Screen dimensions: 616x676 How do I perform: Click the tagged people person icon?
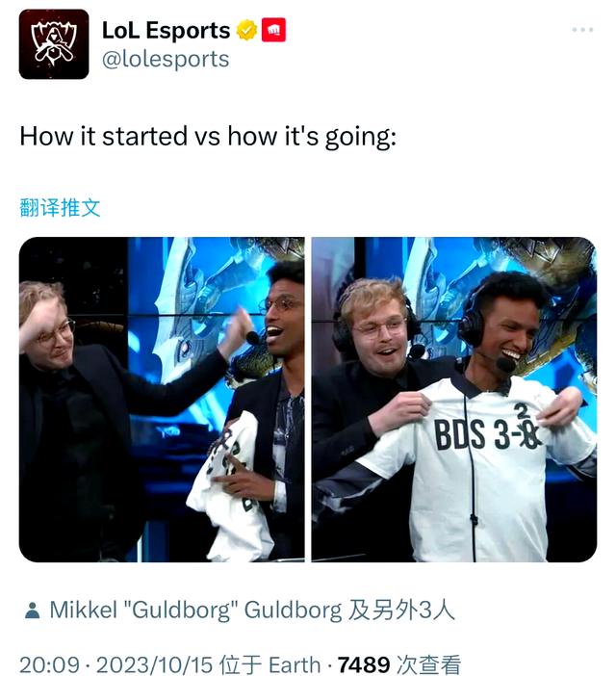pyautogui.click(x=33, y=611)
